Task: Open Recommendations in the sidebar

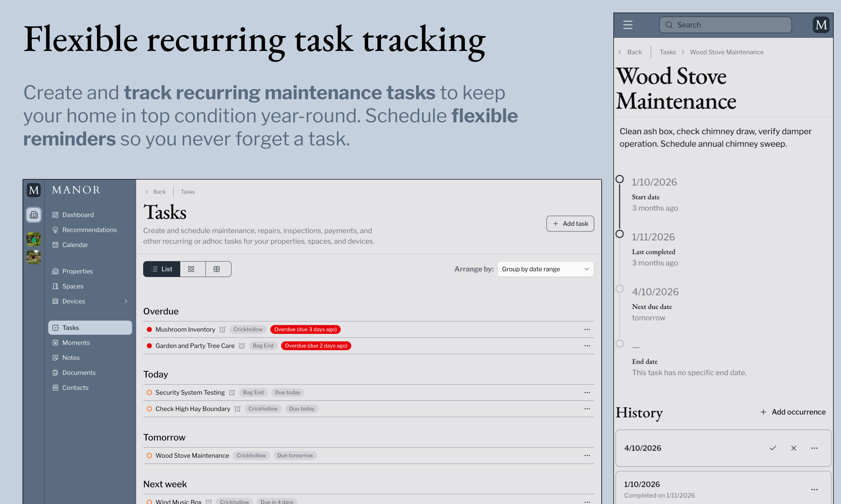Action: (x=89, y=230)
